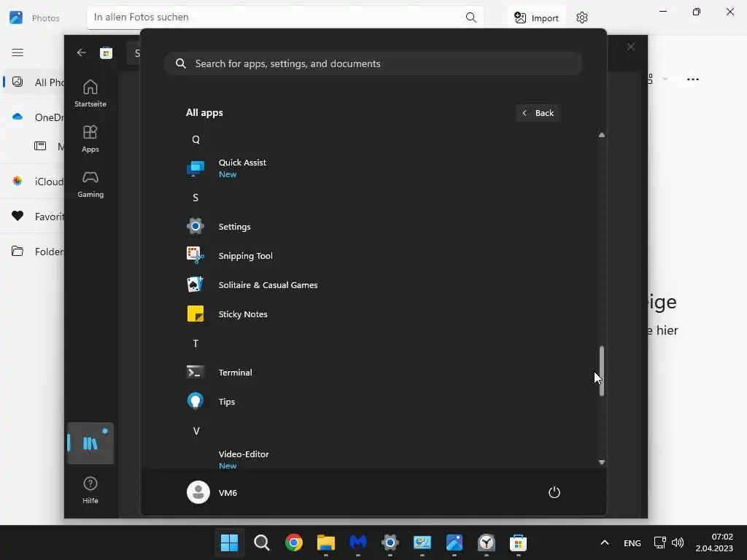The width and height of the screenshot is (747, 560).
Task: Open Hilfe in Microsoft Store sidebar
Action: click(x=90, y=491)
